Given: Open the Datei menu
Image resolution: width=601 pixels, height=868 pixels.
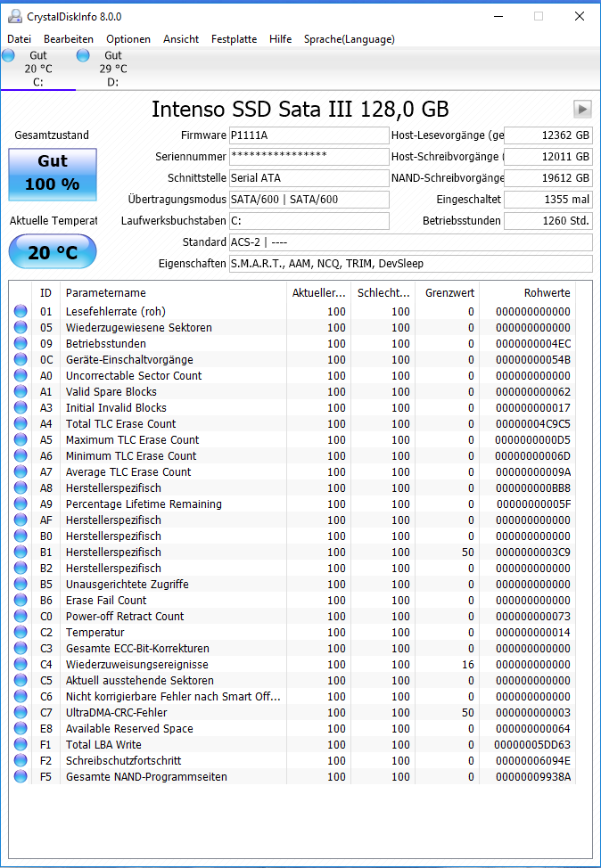Looking at the screenshot, I should click(19, 39).
